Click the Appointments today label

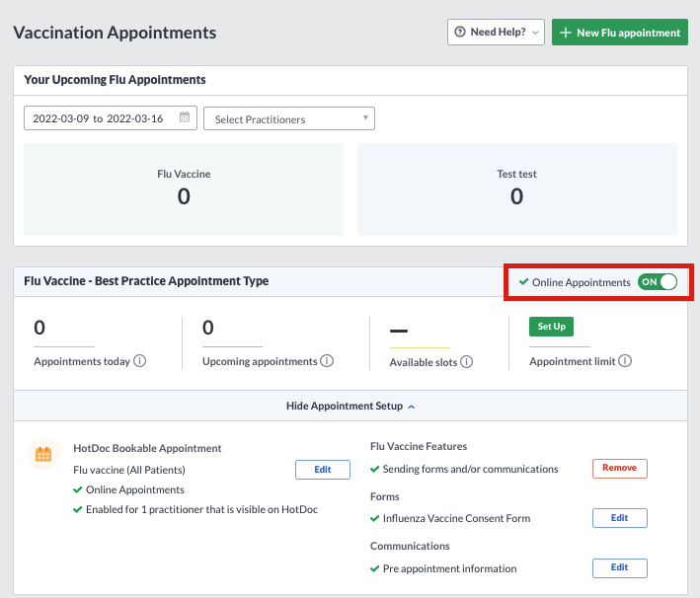click(82, 361)
